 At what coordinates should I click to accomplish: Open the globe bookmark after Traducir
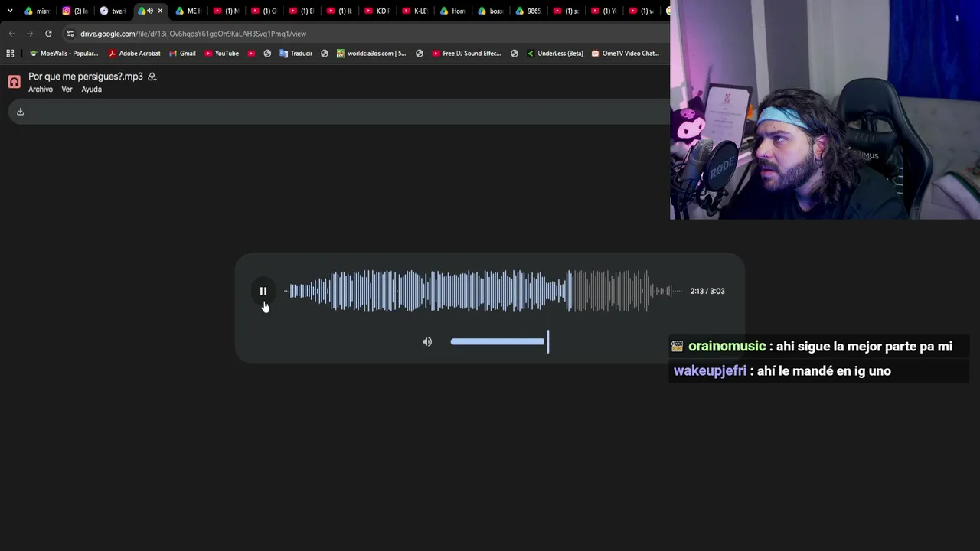pyautogui.click(x=325, y=54)
